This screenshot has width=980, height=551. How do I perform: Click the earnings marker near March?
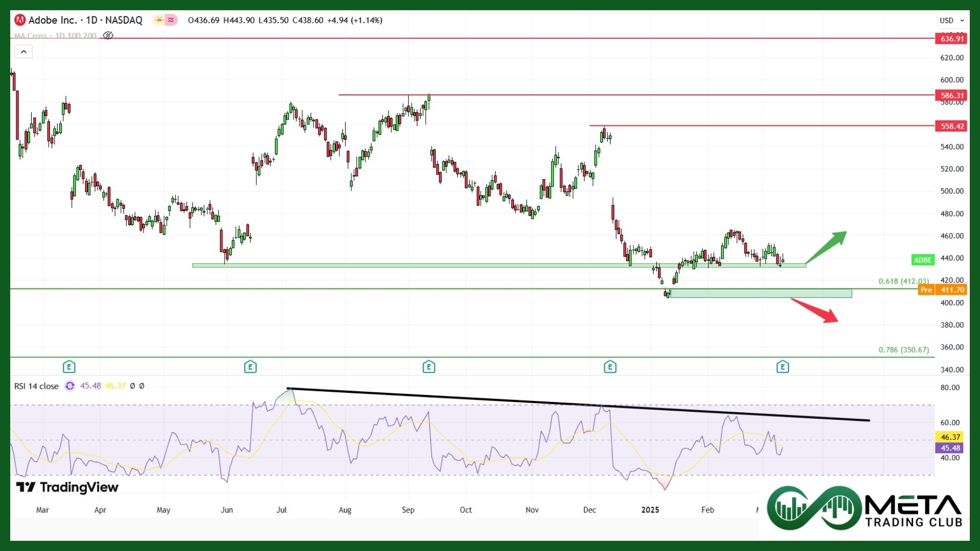click(69, 367)
